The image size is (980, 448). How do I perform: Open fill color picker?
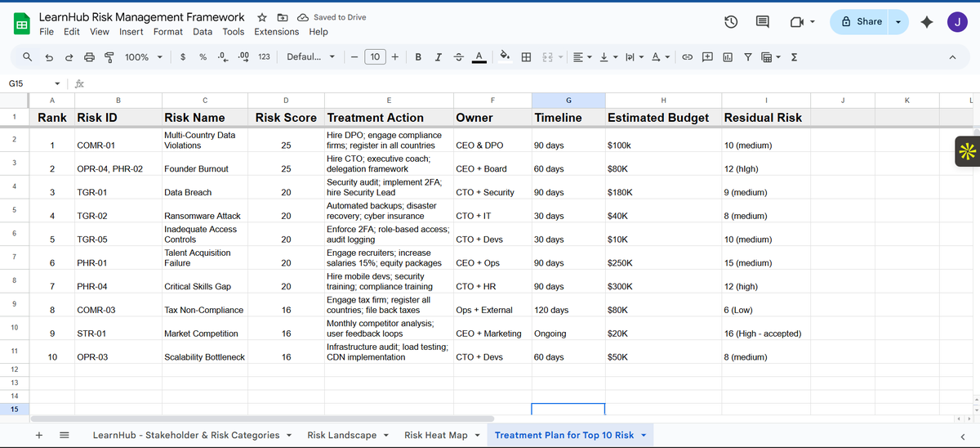(x=505, y=57)
